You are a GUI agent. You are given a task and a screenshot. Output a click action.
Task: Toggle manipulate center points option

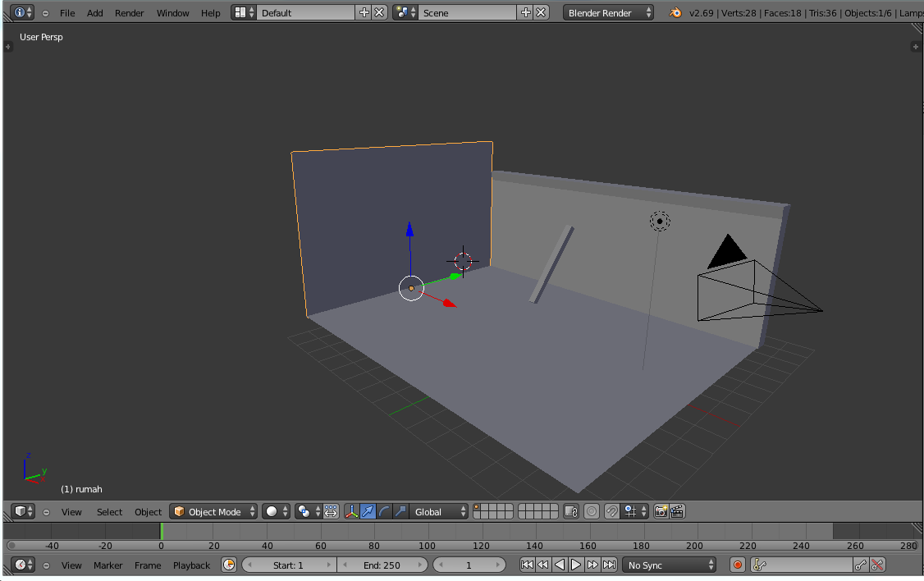(332, 511)
